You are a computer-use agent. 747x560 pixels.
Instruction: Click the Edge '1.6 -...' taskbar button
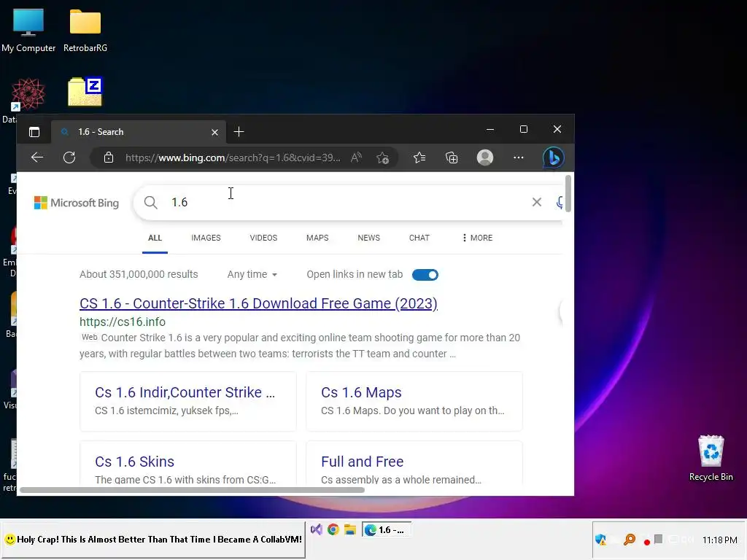[x=387, y=530]
